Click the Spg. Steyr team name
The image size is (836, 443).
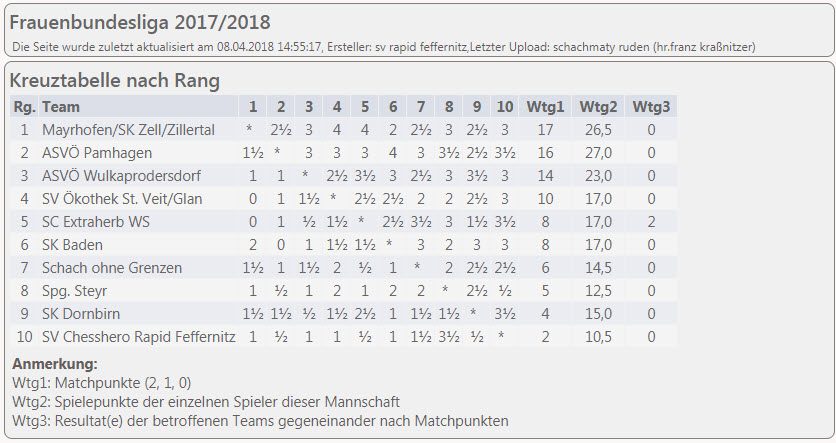point(74,291)
